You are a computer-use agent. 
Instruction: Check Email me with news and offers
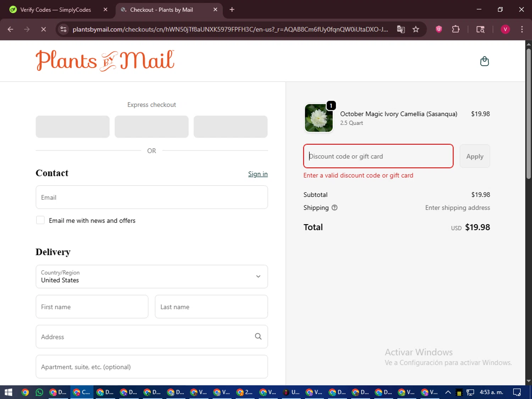click(x=40, y=220)
